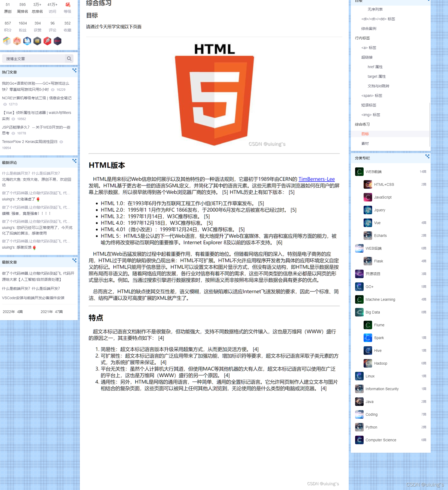Open the Python column icon
Viewport: 448px width, 490px height.
click(x=359, y=427)
